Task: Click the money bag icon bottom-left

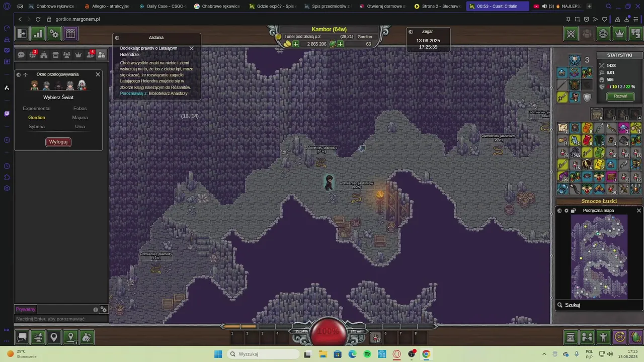Action: coord(87,337)
